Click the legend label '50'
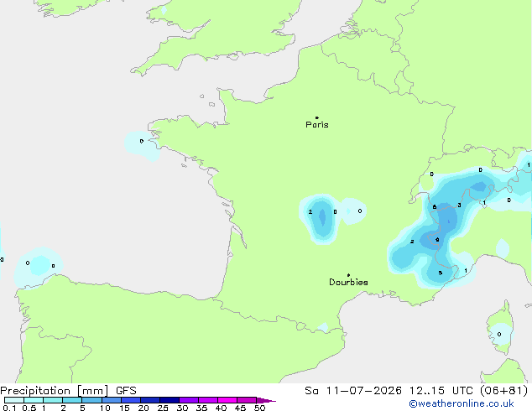Image resolution: width=532 pixels, height=411 pixels. [x=259, y=408]
